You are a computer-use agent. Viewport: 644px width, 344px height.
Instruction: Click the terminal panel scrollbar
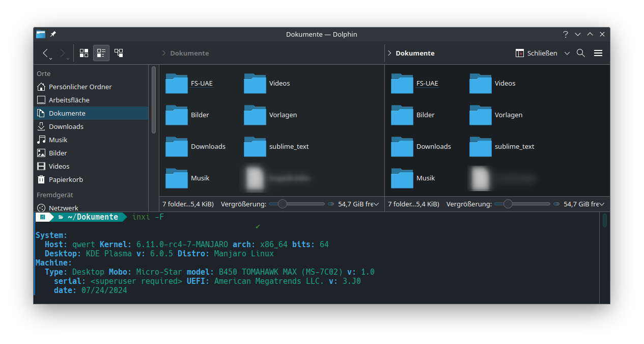[x=605, y=220]
